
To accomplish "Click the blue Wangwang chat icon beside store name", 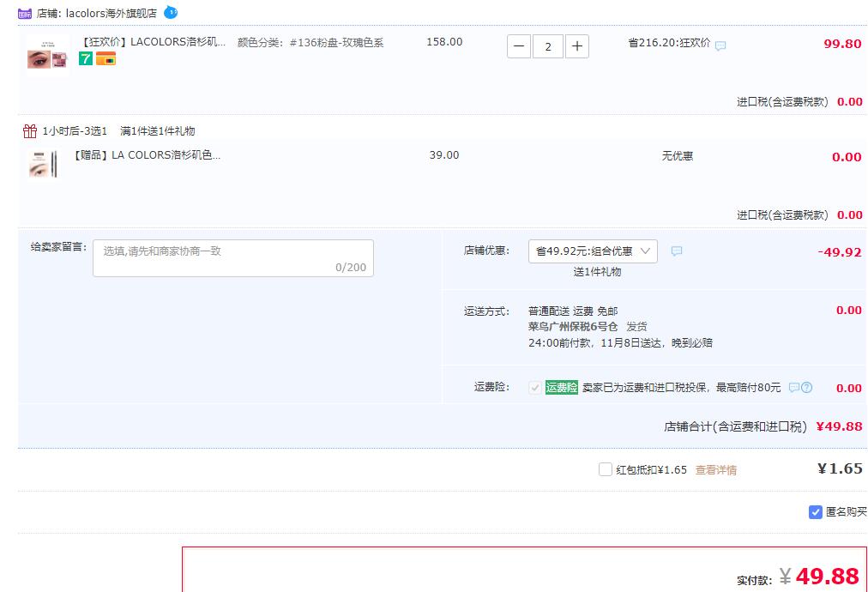I will [x=171, y=12].
